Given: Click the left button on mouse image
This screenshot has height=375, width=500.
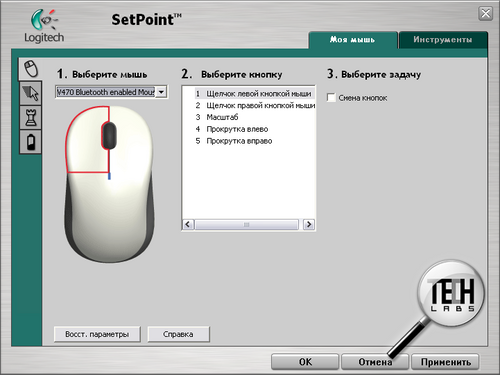Looking at the screenshot, I should click(87, 140).
